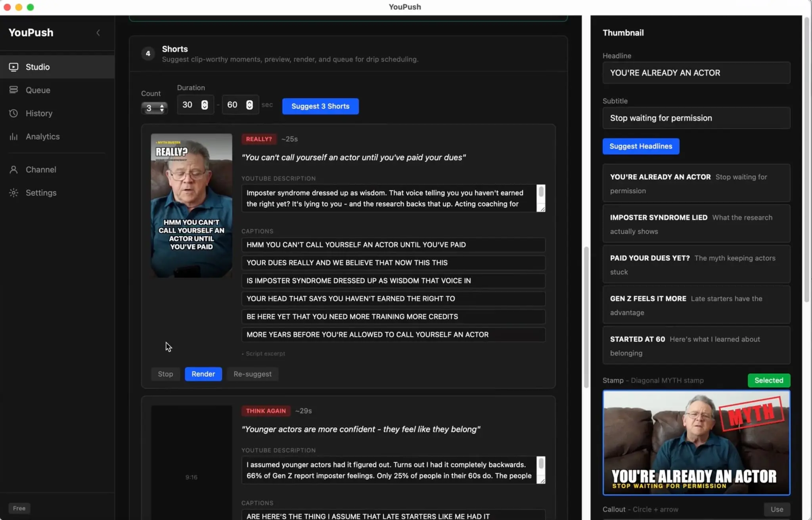Click the Shorts section heading

175,49
